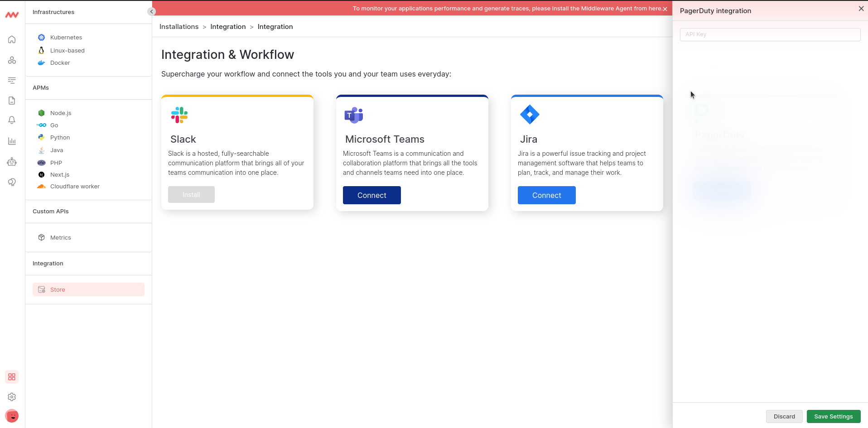The image size is (868, 428).
Task: Connect Jira integration
Action: pyautogui.click(x=547, y=195)
